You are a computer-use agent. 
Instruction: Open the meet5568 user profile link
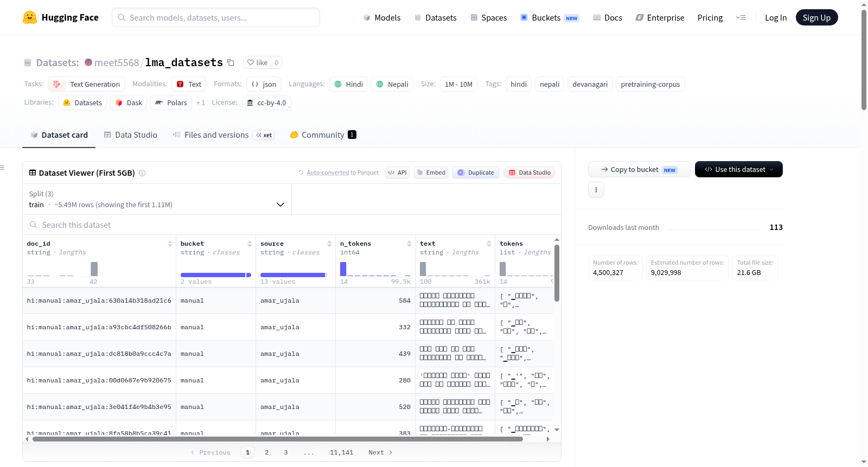[117, 62]
